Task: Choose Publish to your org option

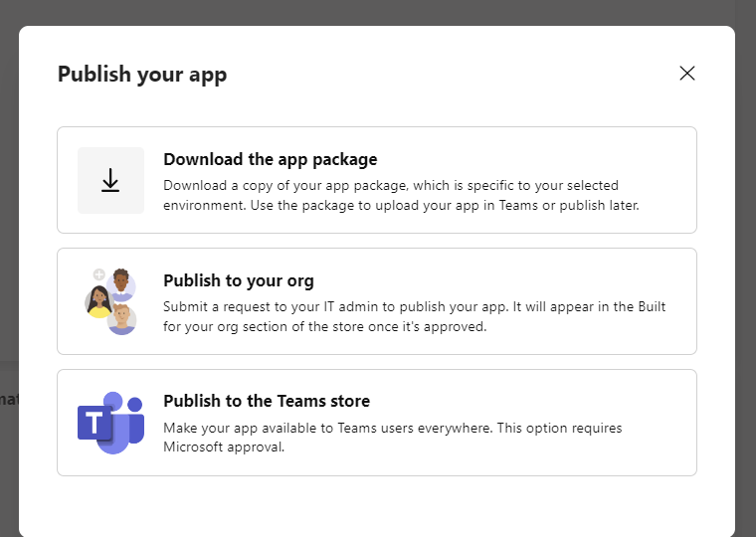Action: pos(377,301)
